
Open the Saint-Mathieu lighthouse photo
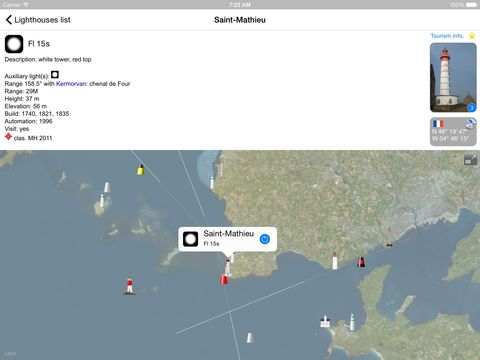click(453, 77)
